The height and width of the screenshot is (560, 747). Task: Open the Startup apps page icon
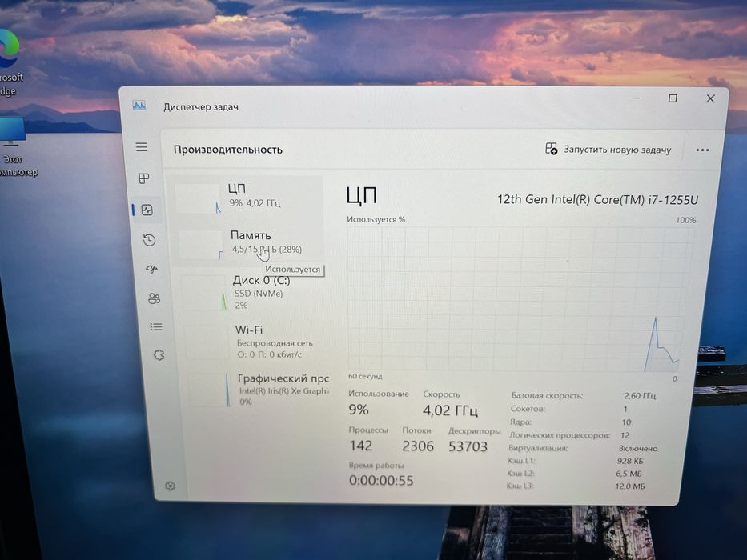[151, 270]
